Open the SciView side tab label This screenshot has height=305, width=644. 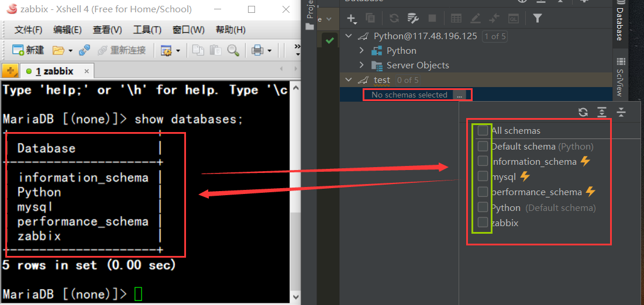tap(619, 82)
